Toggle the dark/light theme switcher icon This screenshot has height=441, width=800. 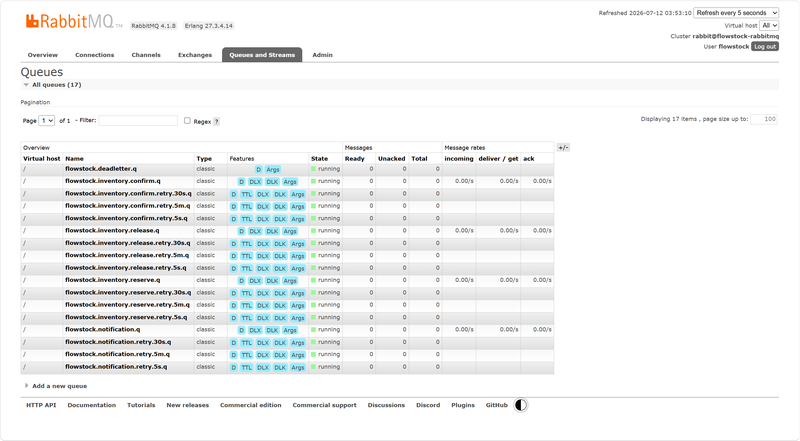click(x=520, y=405)
